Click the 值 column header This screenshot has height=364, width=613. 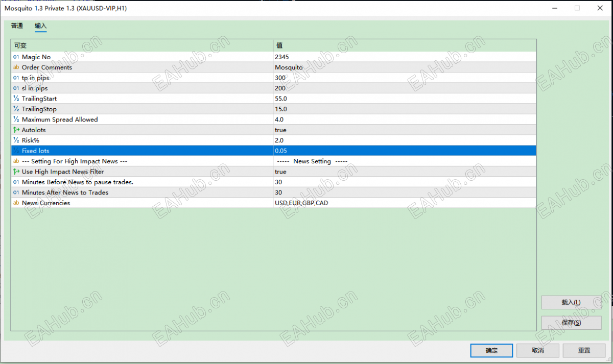405,45
